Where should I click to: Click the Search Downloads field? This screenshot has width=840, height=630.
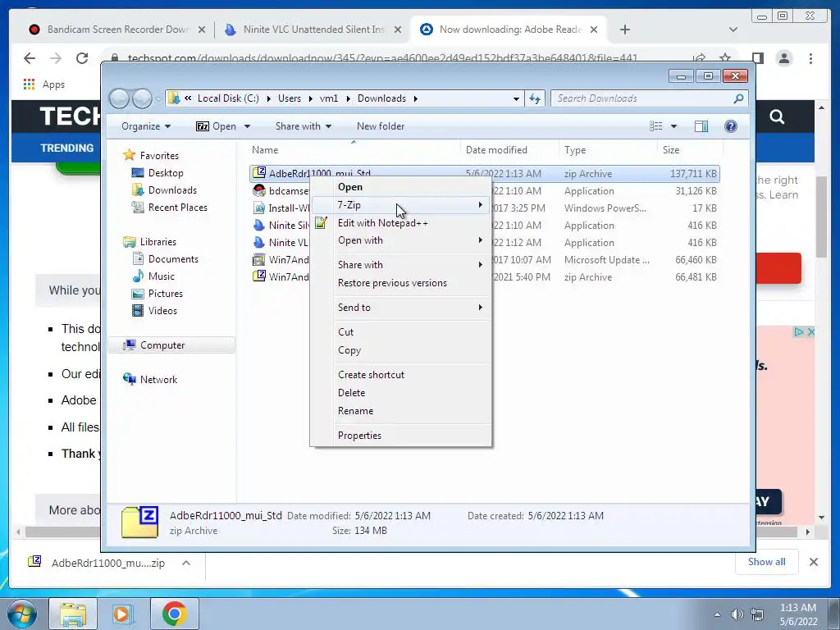point(649,98)
